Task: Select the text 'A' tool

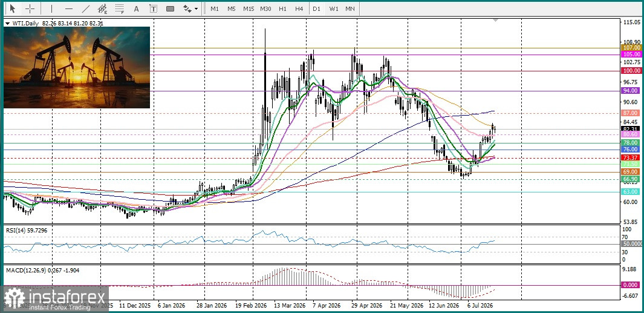Action: [136, 8]
